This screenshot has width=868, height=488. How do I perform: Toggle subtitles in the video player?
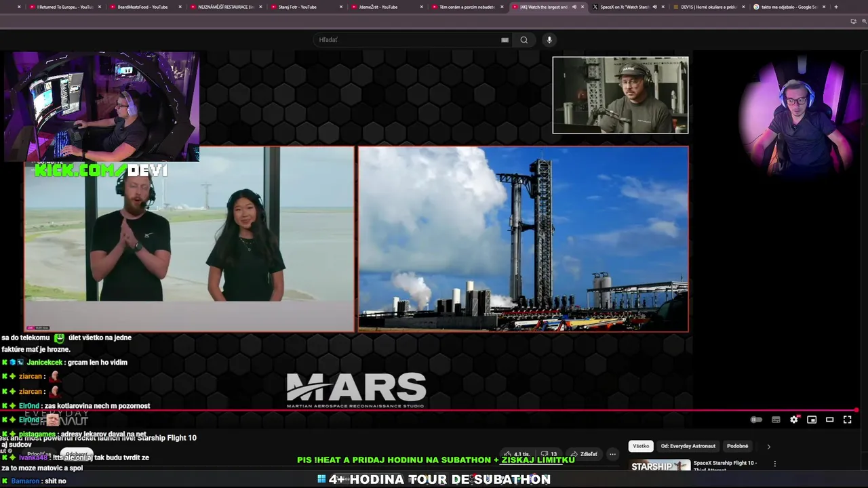[x=776, y=420]
